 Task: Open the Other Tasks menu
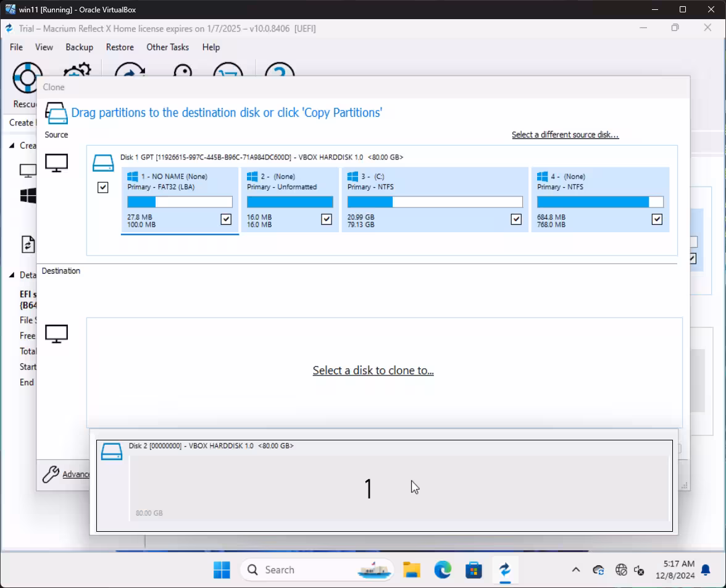coord(168,48)
